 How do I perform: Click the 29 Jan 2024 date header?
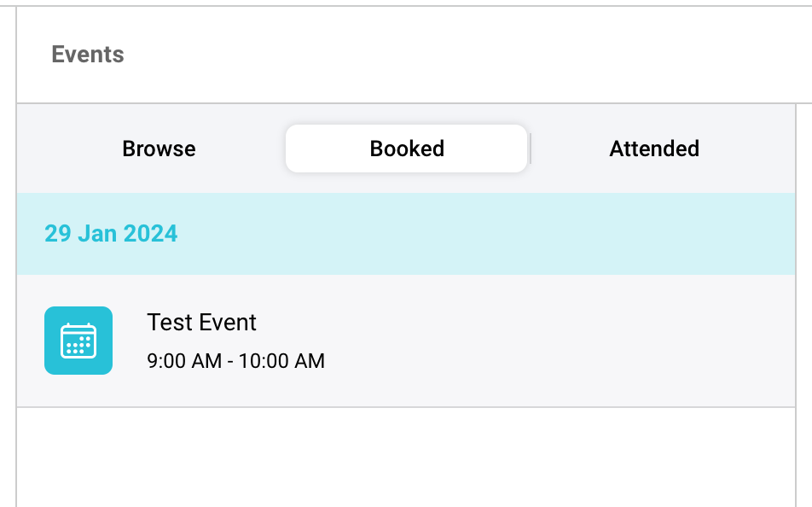click(x=111, y=234)
